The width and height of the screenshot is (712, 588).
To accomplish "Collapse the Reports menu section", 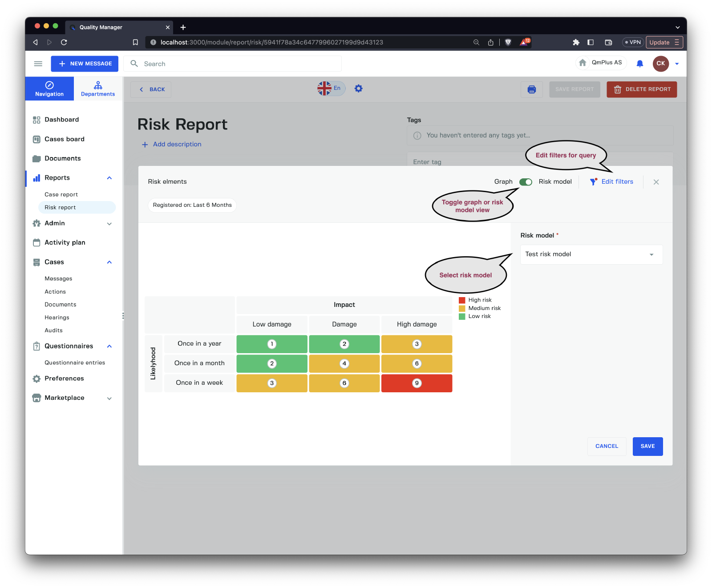I will coord(109,178).
